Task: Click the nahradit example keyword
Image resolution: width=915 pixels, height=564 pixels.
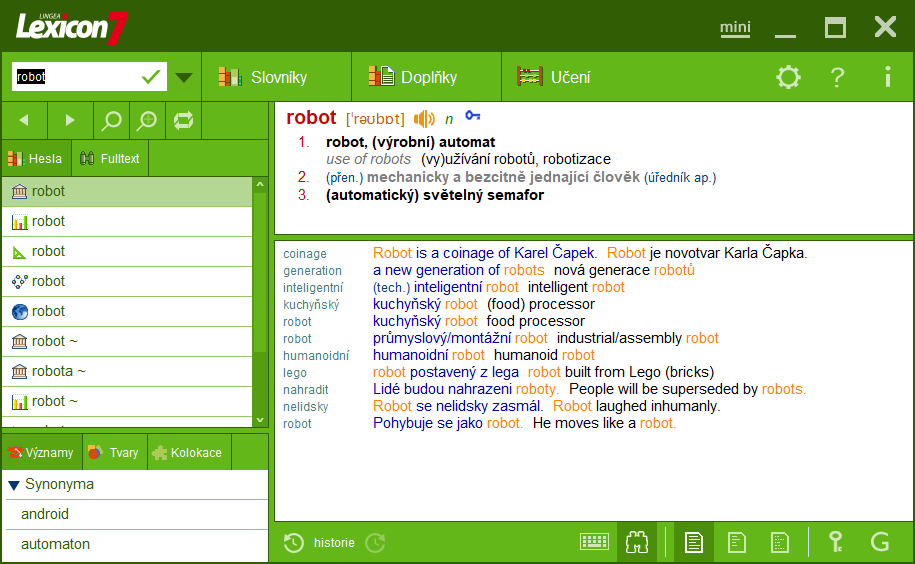Action: pyautogui.click(x=306, y=390)
